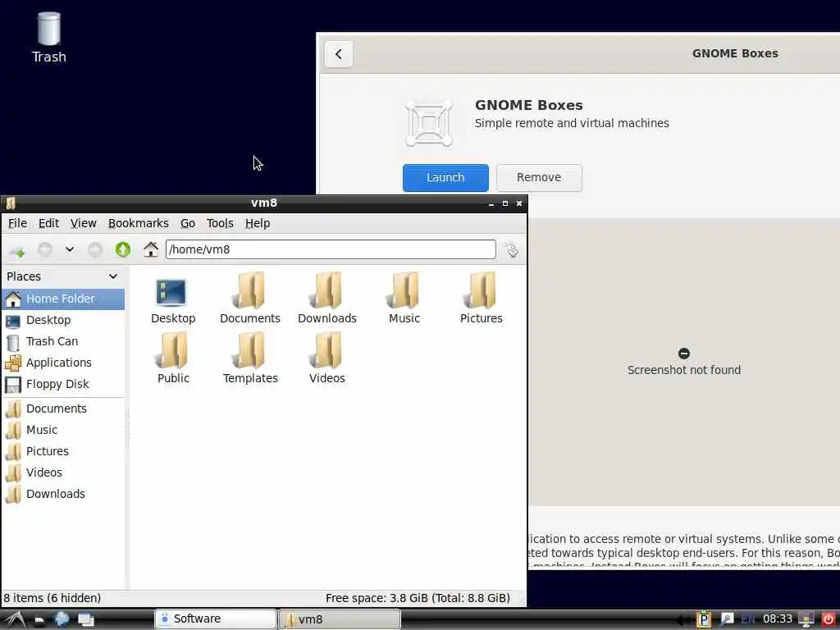Launch GNOME Boxes

[445, 178]
